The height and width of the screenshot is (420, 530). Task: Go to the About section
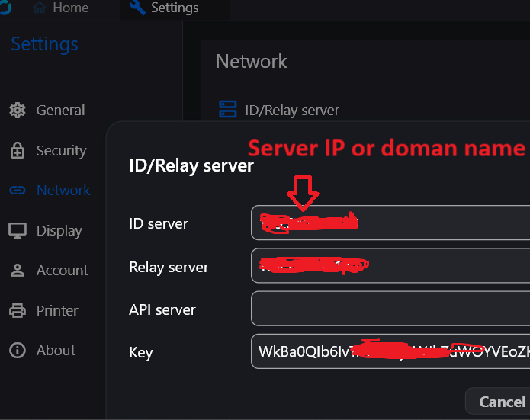coord(56,351)
